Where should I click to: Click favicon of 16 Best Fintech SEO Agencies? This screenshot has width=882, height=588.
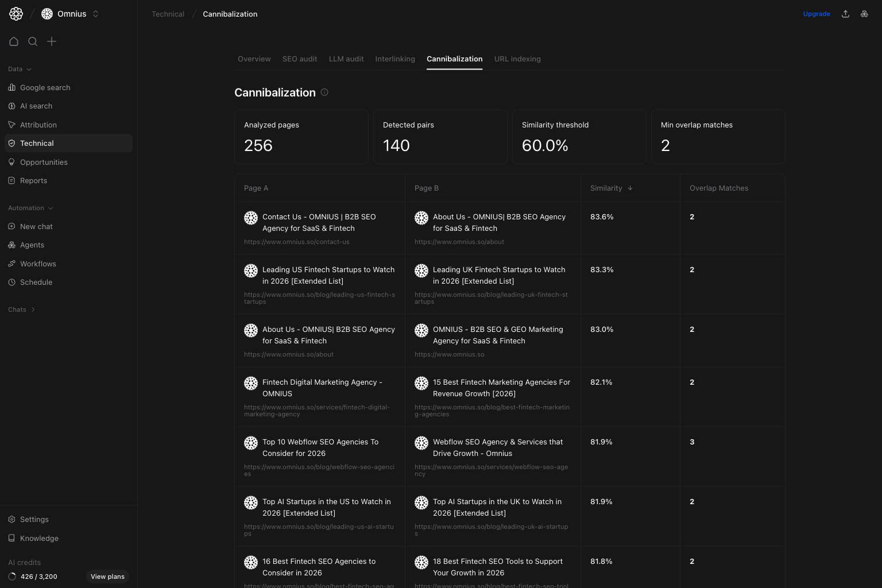tap(251, 562)
